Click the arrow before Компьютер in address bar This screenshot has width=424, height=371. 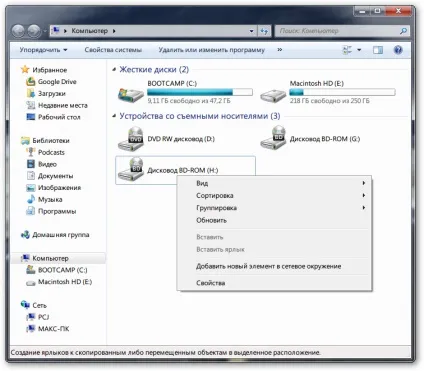click(65, 31)
